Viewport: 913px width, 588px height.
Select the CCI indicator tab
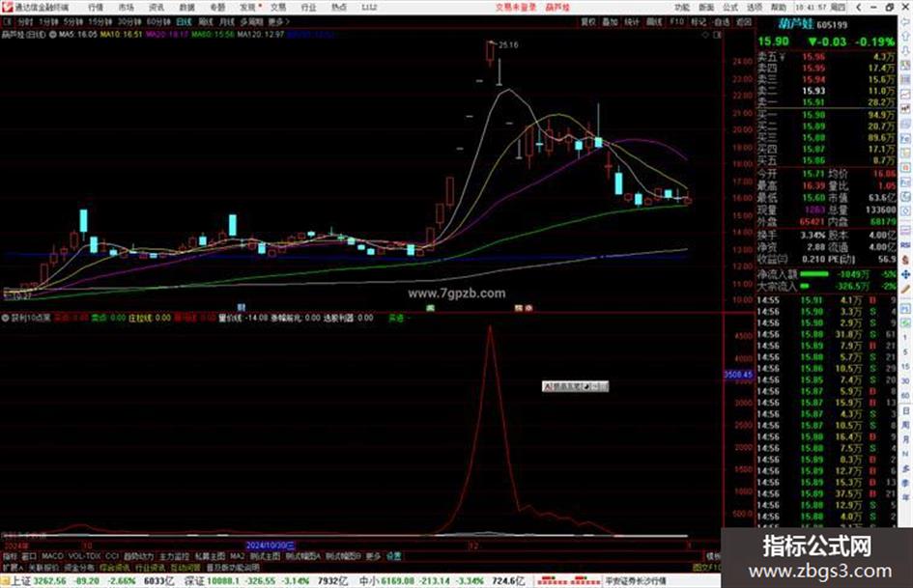[x=111, y=556]
